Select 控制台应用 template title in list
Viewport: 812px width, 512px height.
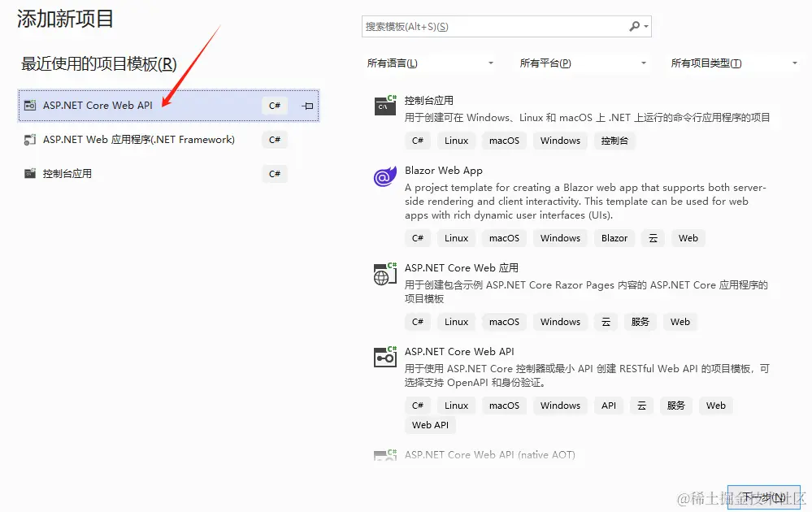tap(429, 101)
